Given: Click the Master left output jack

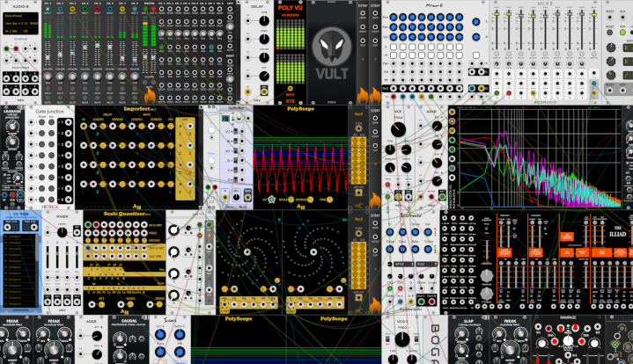Looking at the screenshot, I should click(145, 9).
